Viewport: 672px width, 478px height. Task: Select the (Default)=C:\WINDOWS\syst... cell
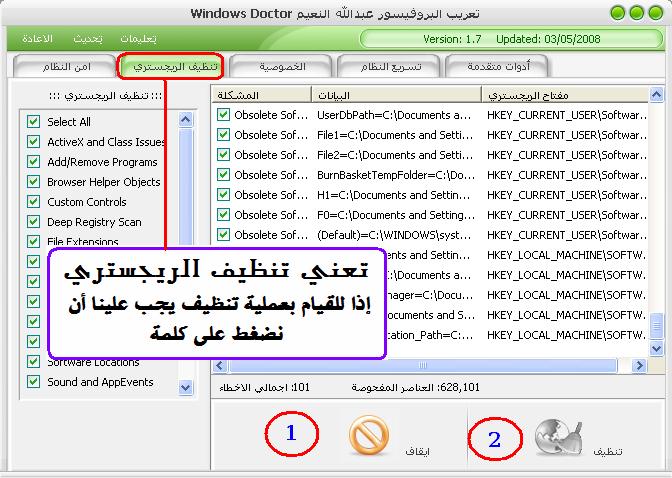394,235
